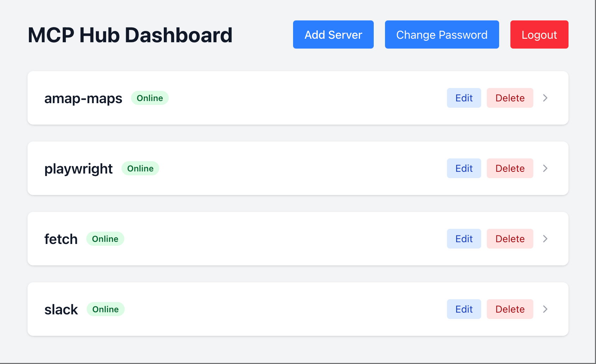The width and height of the screenshot is (596, 364).
Task: Edit the playwright server
Action: click(464, 168)
